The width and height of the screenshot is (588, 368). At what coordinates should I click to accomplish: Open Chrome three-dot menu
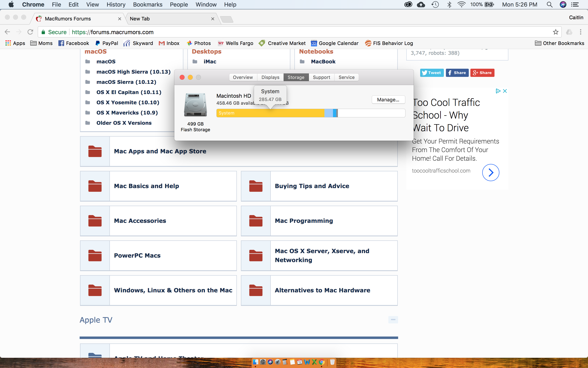(581, 32)
